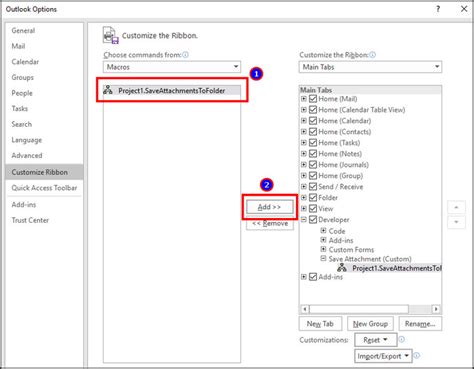Uncheck the Home (Mail) tab checkbox
The image size is (474, 369).
point(313,99)
